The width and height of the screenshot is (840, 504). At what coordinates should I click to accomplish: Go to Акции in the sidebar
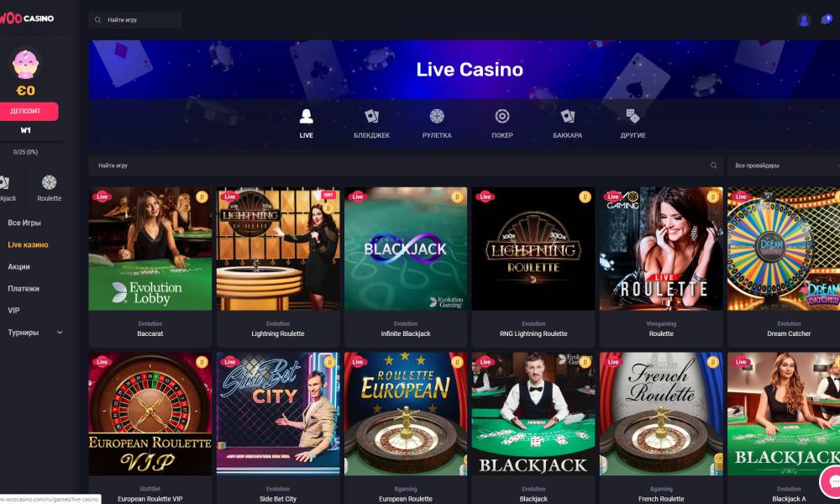(x=18, y=267)
